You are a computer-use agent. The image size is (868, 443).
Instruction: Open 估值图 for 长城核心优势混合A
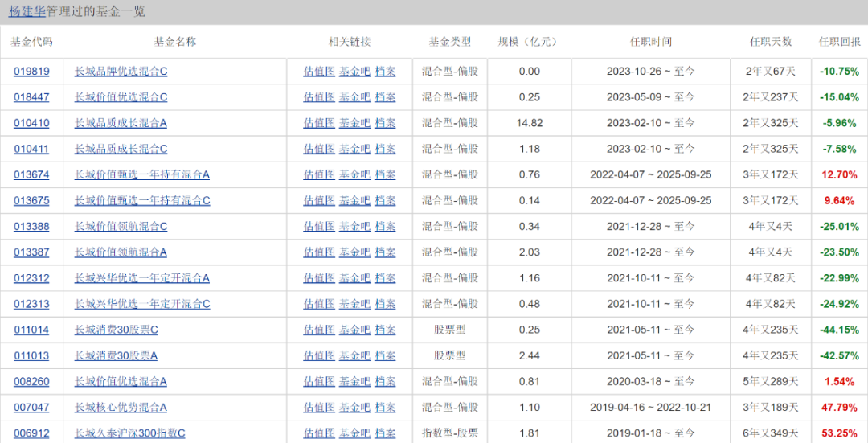click(319, 407)
